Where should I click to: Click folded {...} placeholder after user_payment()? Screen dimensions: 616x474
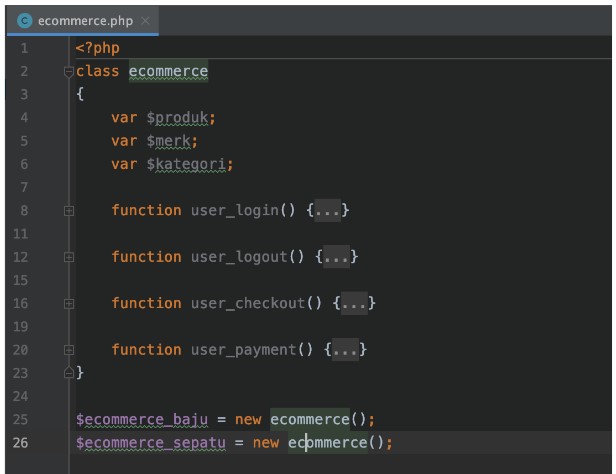click(x=346, y=350)
